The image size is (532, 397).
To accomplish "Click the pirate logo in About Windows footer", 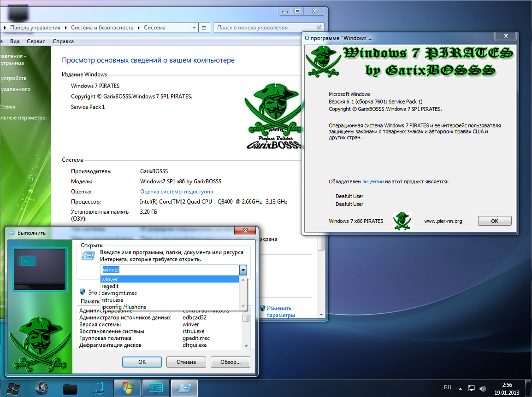I will (x=402, y=221).
